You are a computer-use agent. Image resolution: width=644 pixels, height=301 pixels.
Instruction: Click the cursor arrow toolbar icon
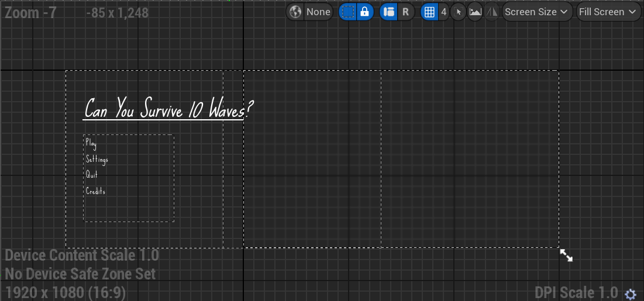coord(459,12)
